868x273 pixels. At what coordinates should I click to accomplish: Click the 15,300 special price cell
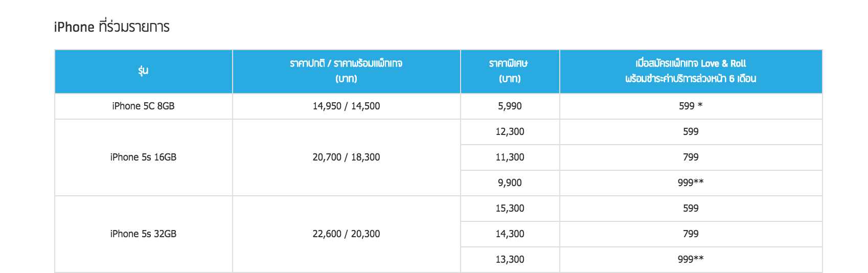[510, 209]
